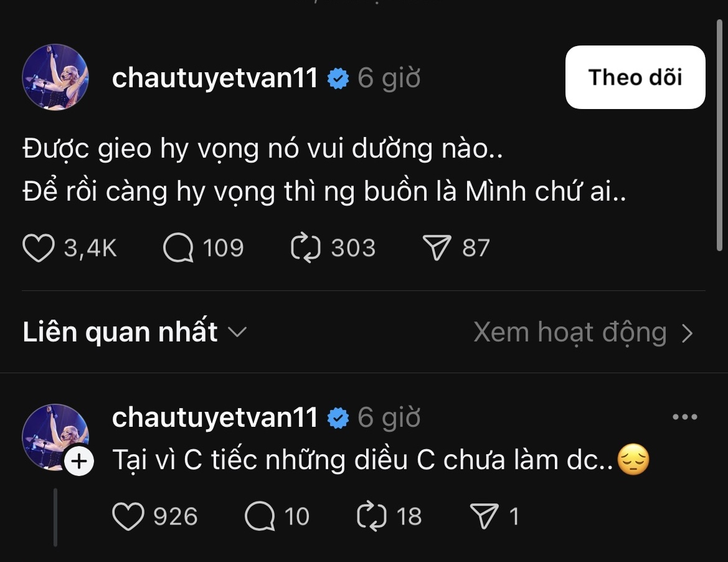Click the verified badge on main post
Screen dimensions: 728x562
[338, 79]
